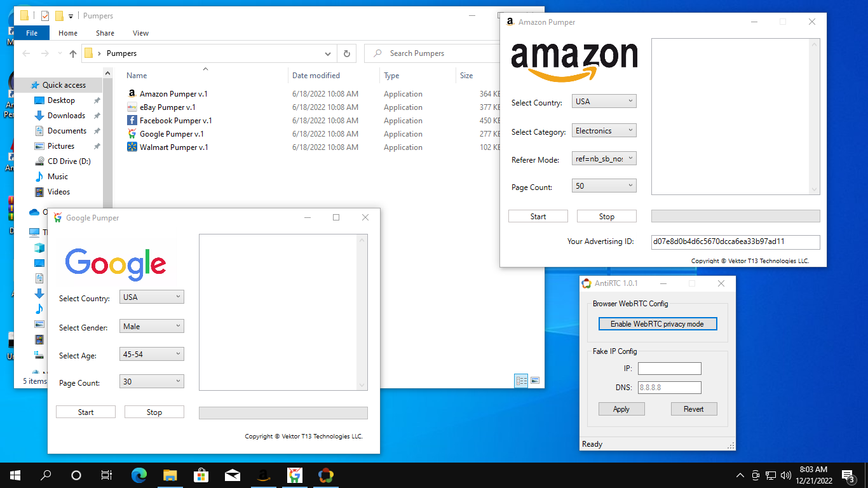Open Microsoft Store from the taskbar

coord(201,475)
